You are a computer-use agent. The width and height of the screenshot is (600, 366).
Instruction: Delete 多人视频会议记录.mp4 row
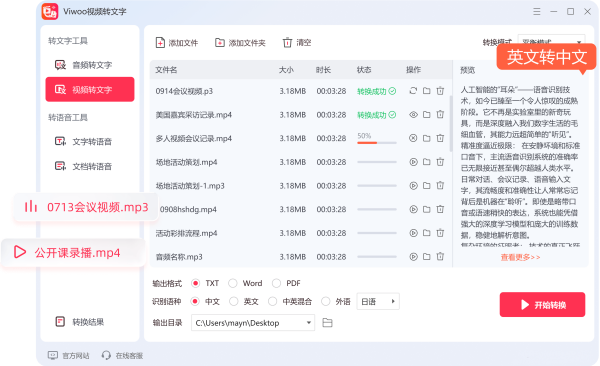pyautogui.click(x=440, y=138)
